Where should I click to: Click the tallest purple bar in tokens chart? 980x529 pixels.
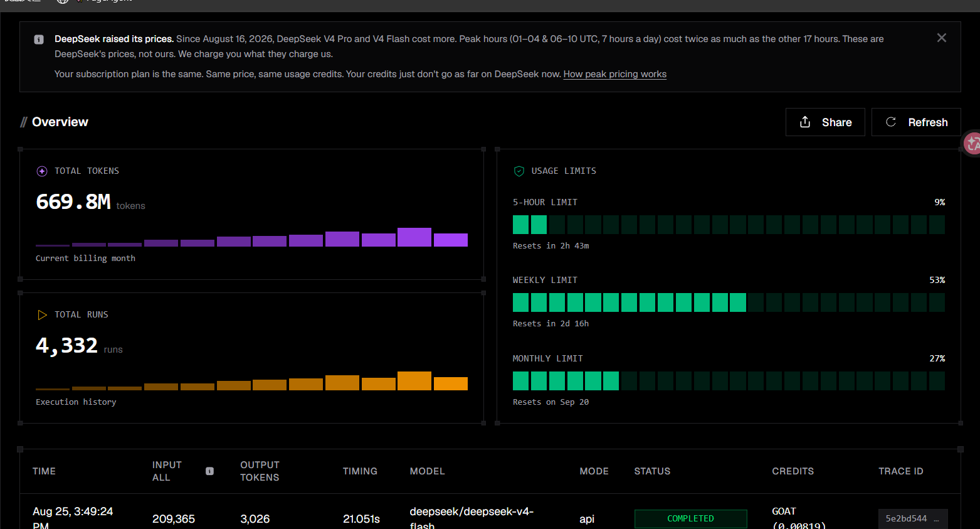click(414, 237)
